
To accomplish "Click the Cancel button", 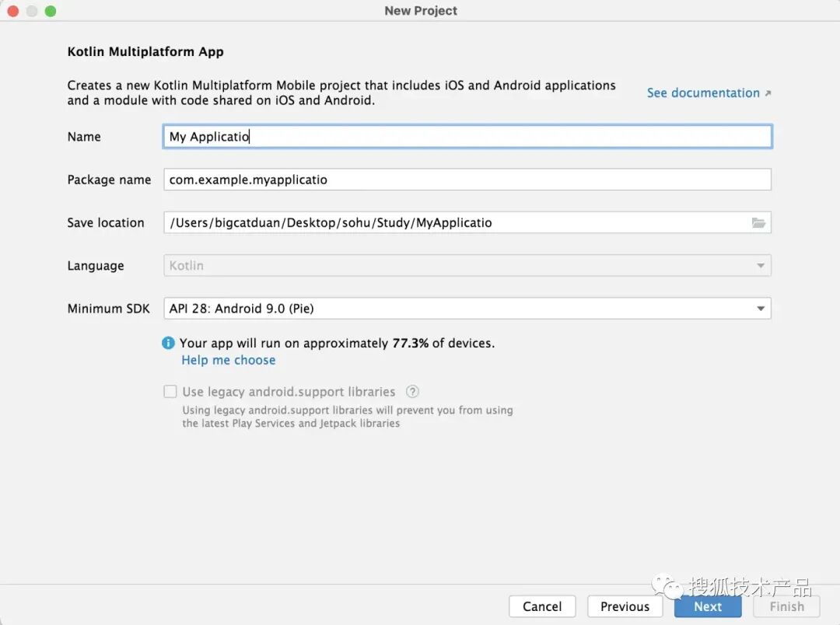I will (542, 606).
